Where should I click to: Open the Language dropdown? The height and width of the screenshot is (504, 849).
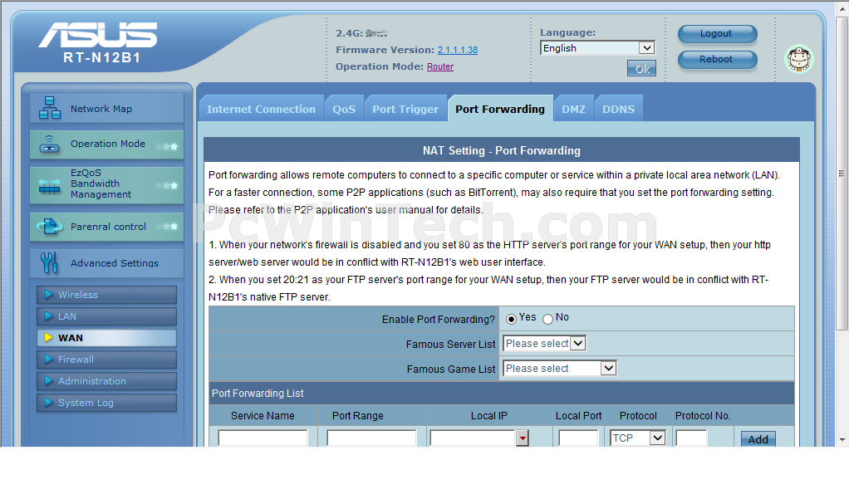[x=597, y=48]
